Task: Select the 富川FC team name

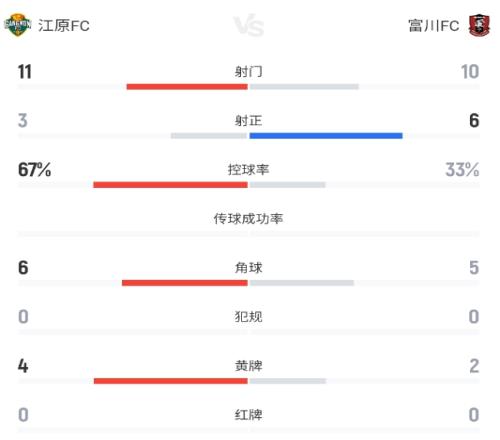Action: (434, 26)
